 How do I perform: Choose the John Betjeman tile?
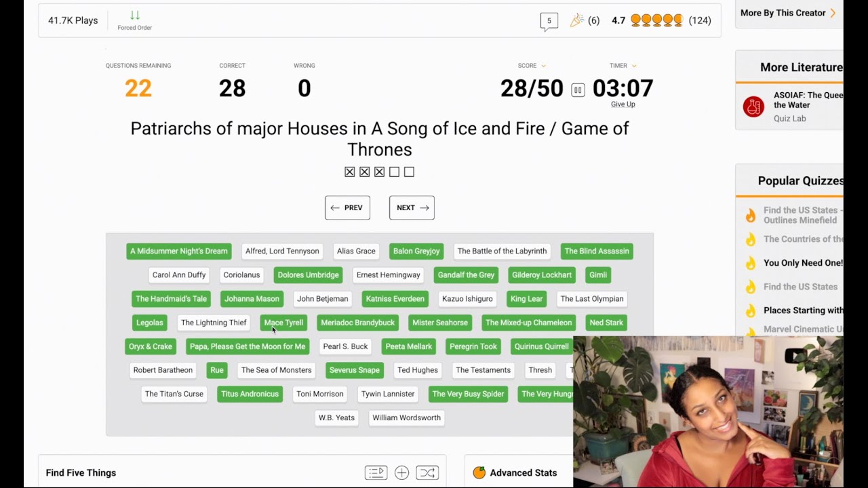click(323, 298)
